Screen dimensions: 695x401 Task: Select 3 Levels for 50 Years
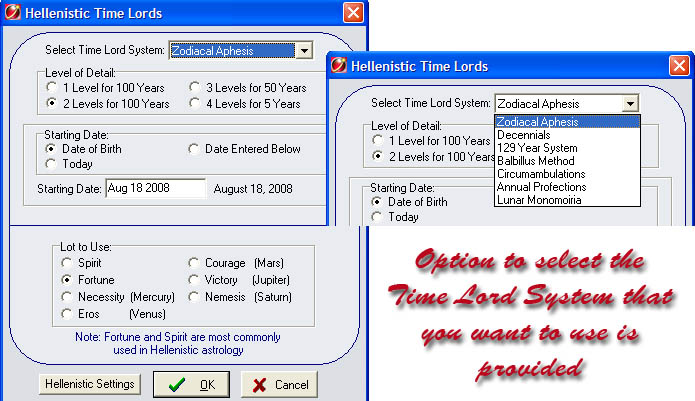(x=195, y=88)
